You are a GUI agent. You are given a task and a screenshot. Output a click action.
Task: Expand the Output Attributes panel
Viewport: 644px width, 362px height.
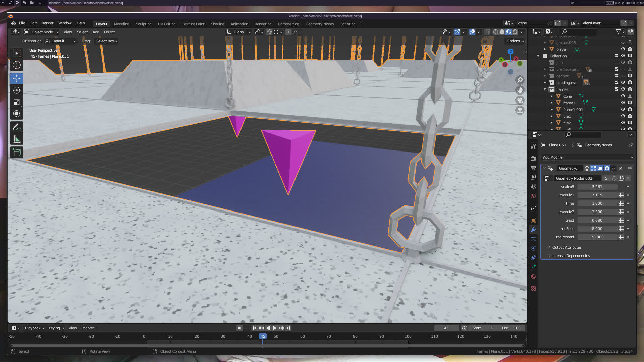(x=567, y=247)
